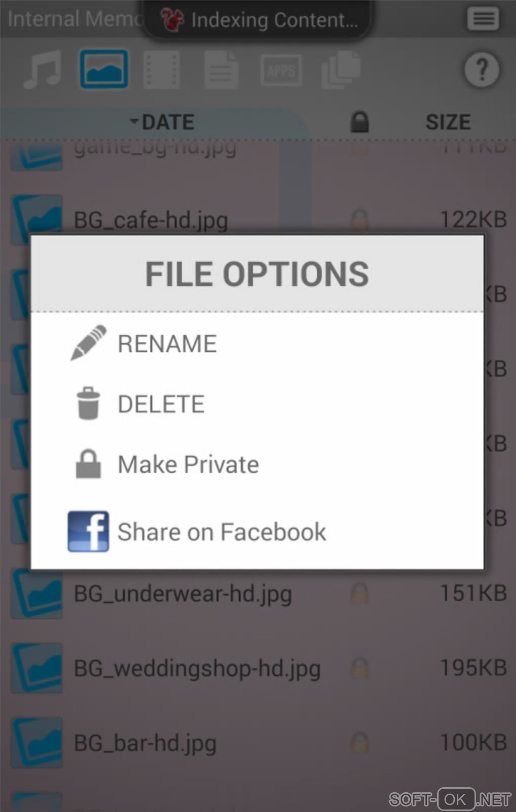Select the Music category icon
This screenshot has width=516, height=812.
[x=42, y=69]
